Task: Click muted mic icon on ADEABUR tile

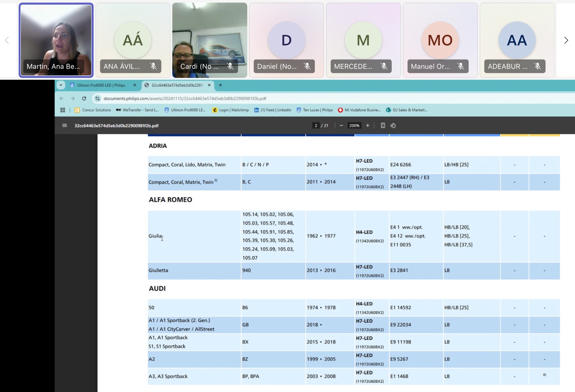Action: pyautogui.click(x=538, y=66)
